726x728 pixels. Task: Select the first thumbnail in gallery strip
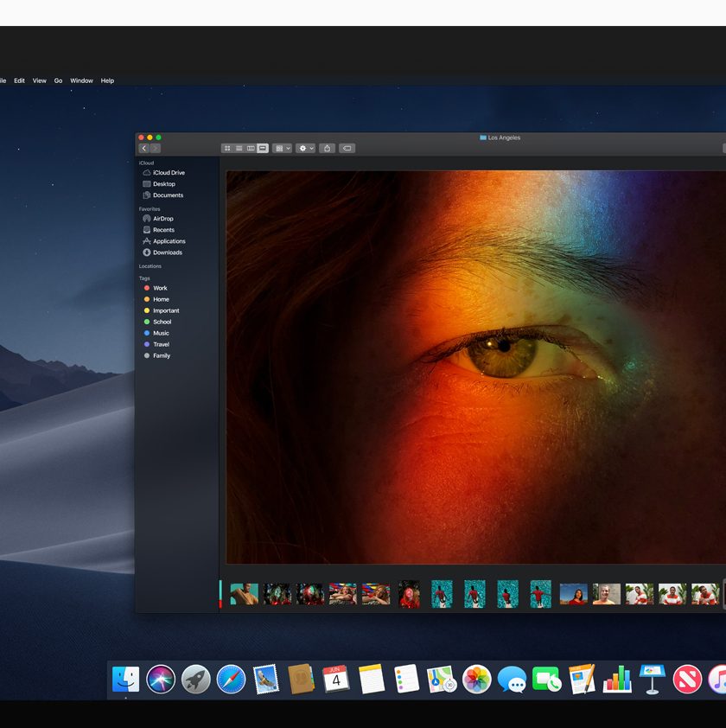244,594
